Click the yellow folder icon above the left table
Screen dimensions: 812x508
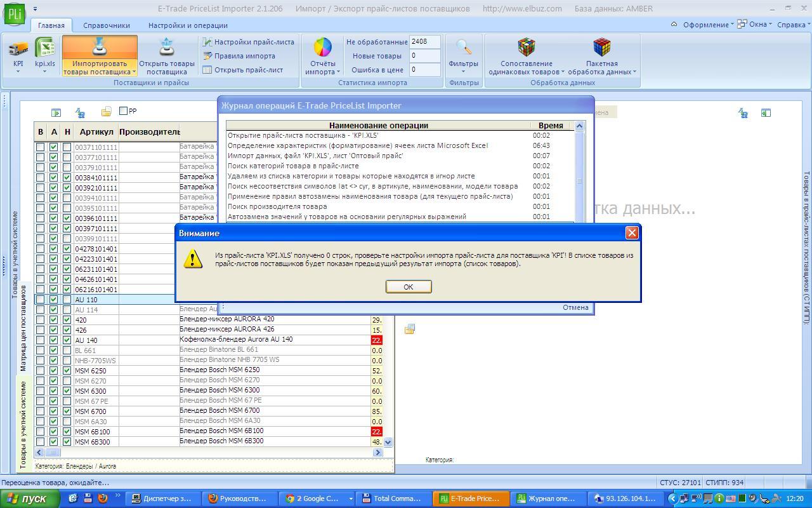[106, 112]
